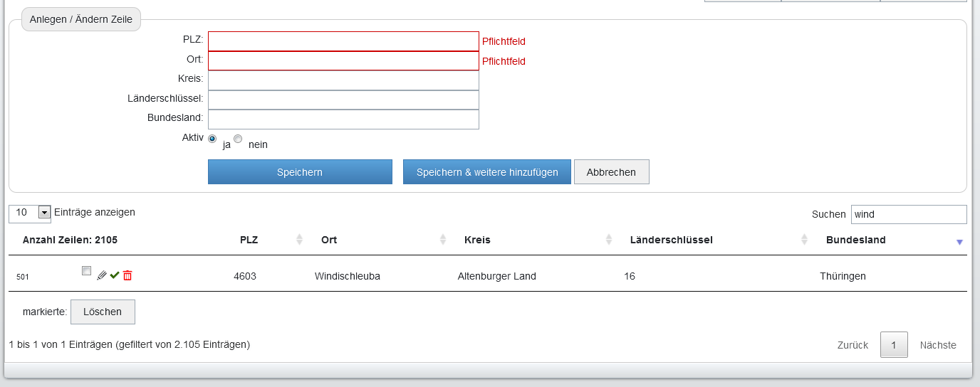Click the green checkmark icon in row 501
Screen dimensions: 980x387
pos(115,275)
